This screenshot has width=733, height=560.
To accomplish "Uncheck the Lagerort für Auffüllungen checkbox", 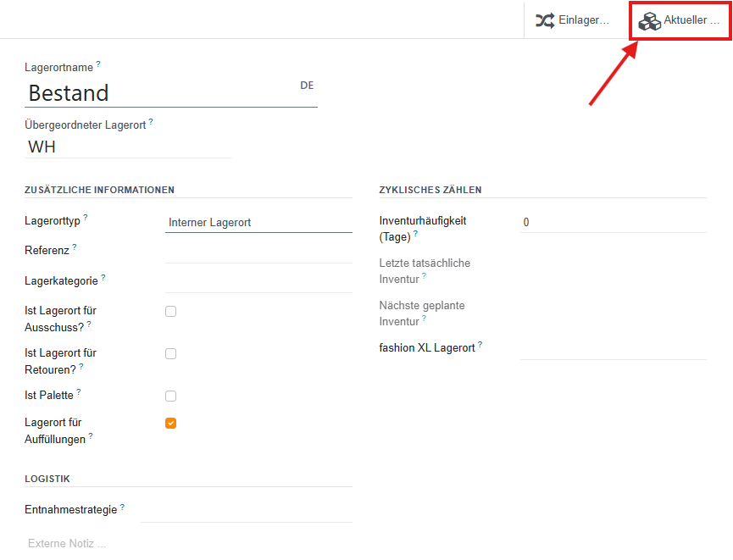I will point(170,423).
